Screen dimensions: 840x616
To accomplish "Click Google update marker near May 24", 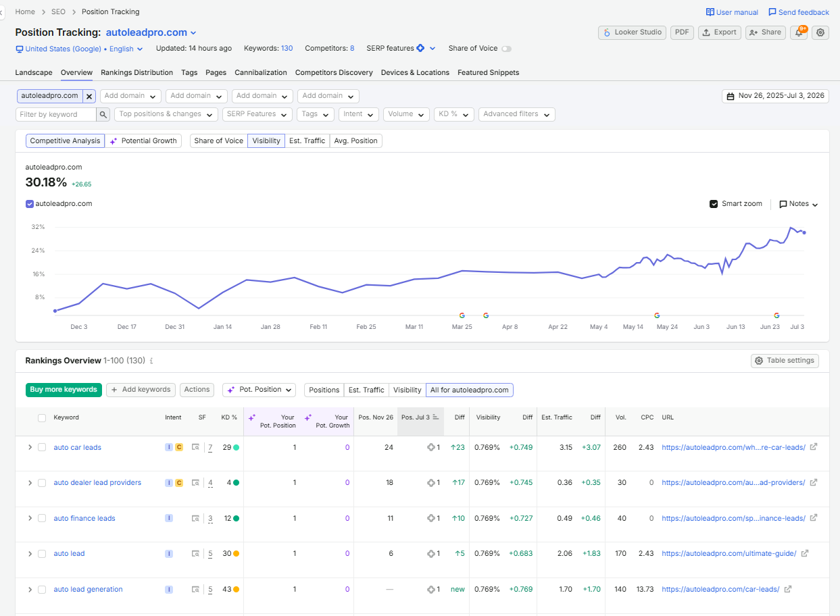I will point(657,315).
